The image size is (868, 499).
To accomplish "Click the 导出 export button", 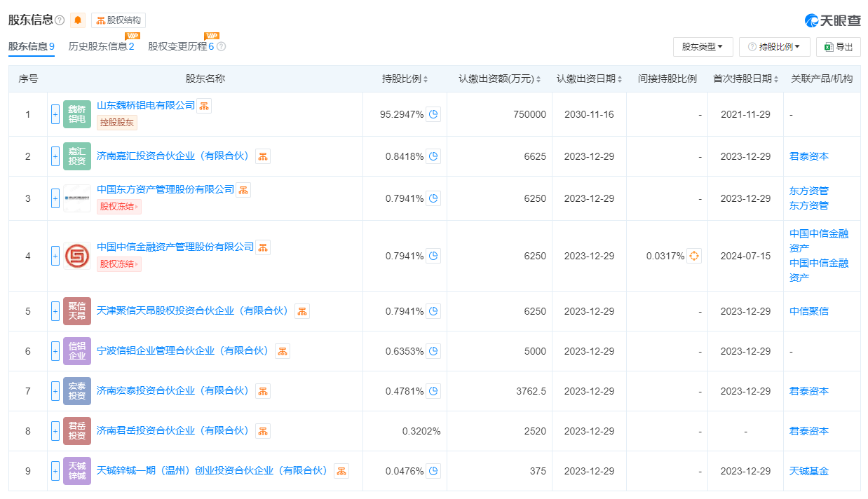I will (x=838, y=46).
